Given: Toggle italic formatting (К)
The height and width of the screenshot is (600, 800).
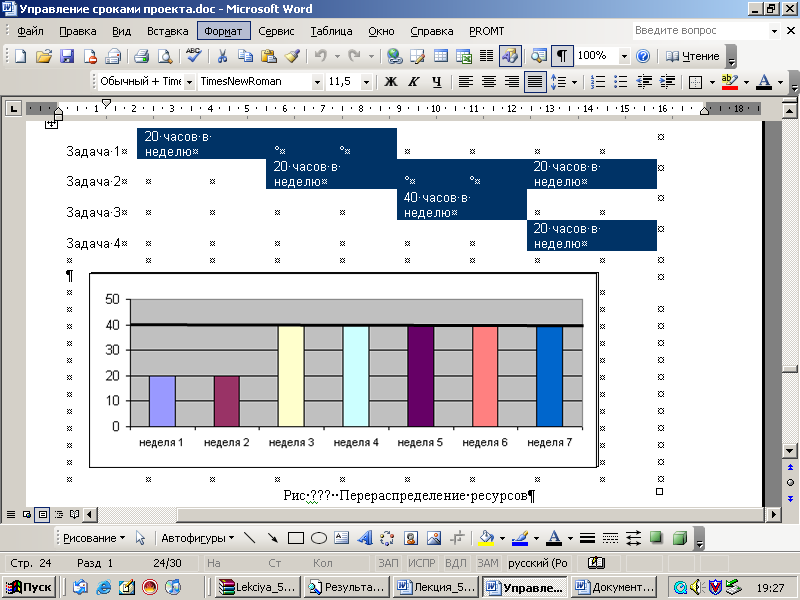Looking at the screenshot, I should tap(414, 82).
